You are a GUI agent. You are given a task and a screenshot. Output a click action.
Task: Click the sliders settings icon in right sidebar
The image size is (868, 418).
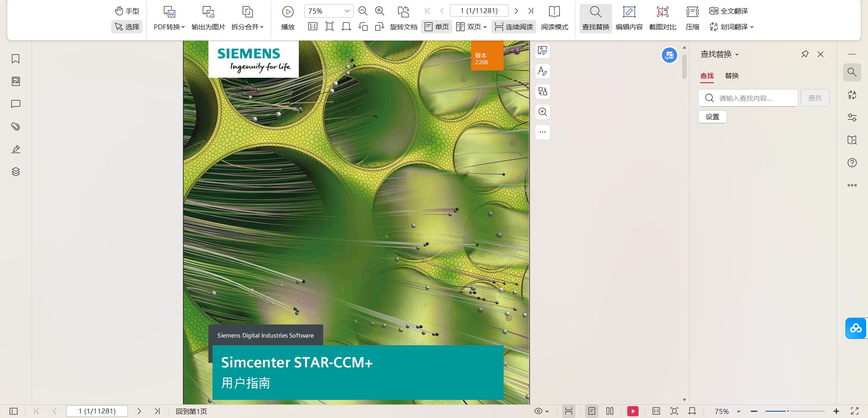coord(852,117)
